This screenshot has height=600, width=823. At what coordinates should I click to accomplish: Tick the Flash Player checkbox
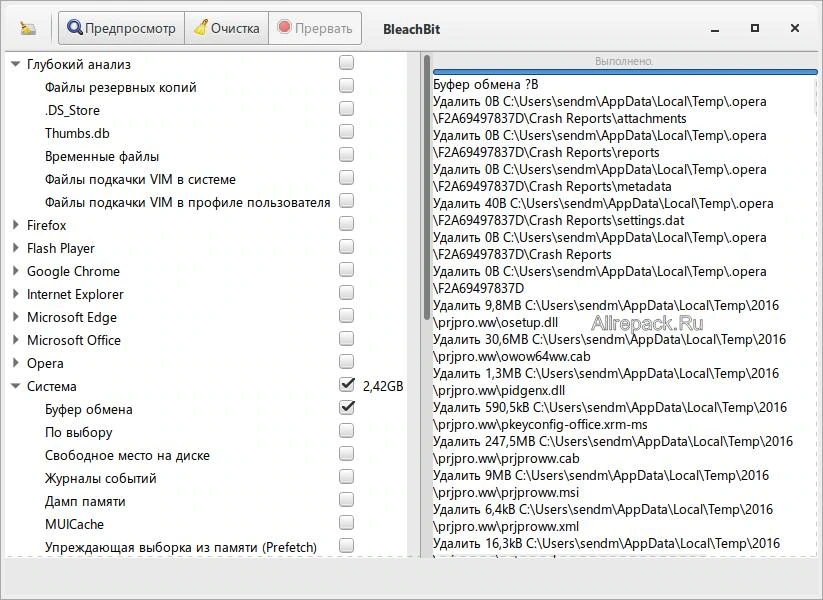tap(346, 247)
